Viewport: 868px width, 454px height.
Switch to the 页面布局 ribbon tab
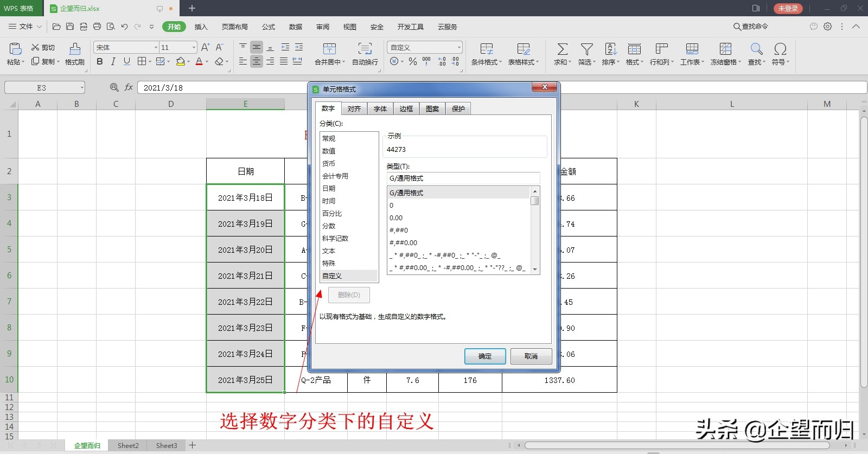coord(235,27)
